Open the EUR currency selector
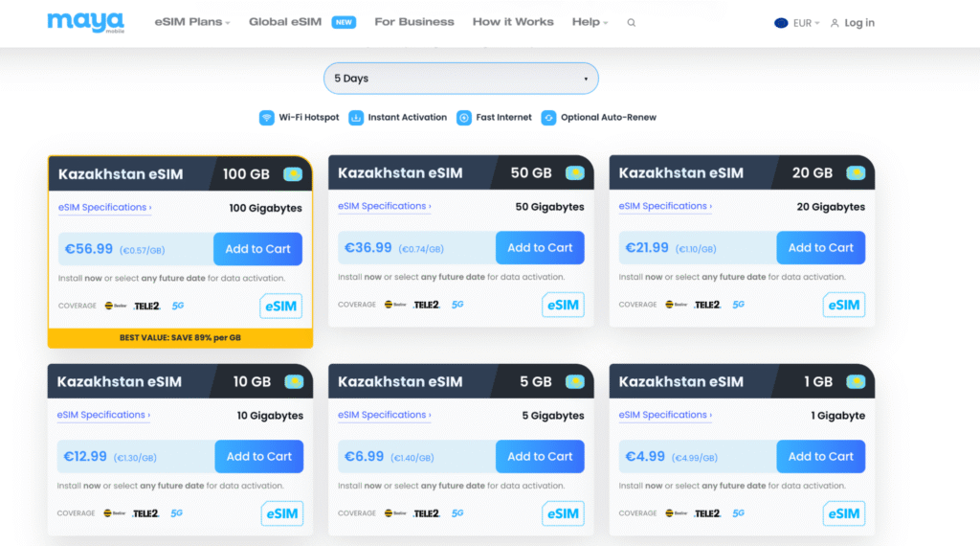980x546 pixels. [x=806, y=23]
